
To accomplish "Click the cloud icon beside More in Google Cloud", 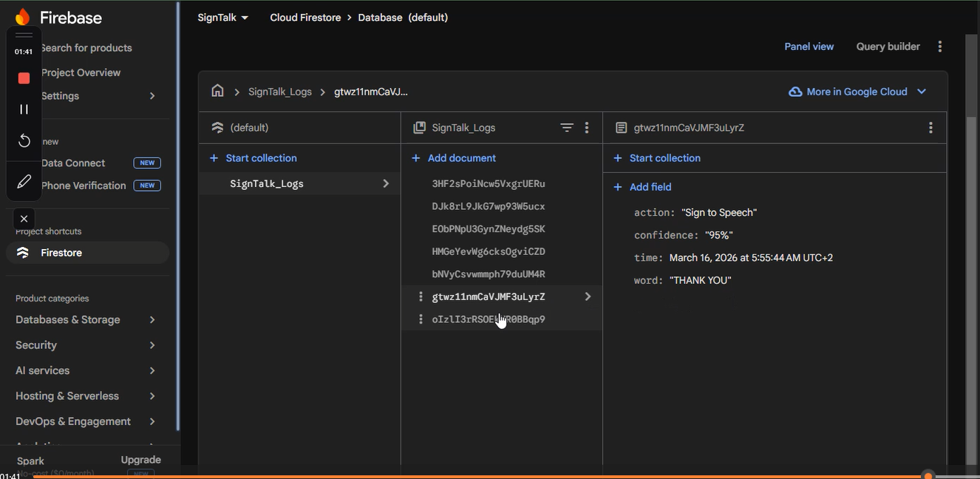I will [795, 92].
